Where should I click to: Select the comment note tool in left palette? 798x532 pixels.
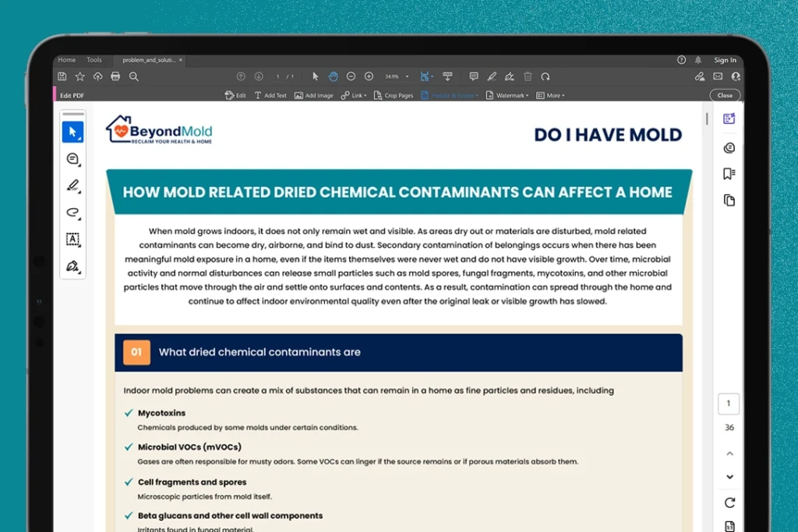[72, 159]
